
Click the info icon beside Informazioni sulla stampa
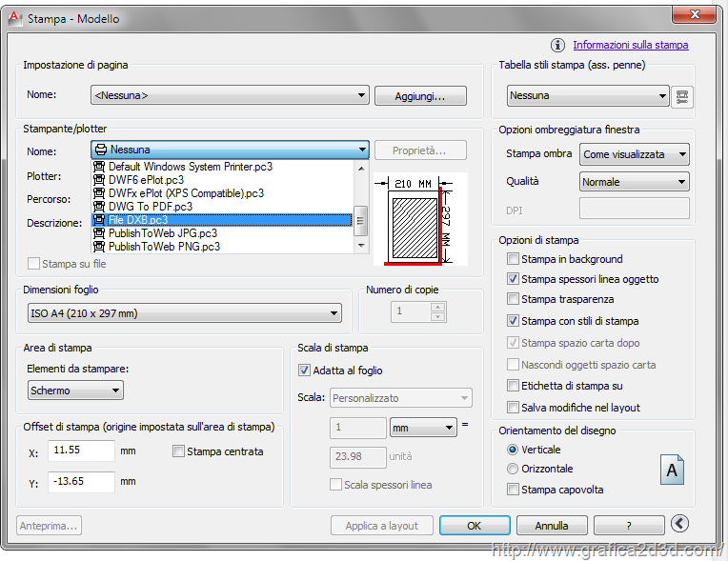point(558,45)
